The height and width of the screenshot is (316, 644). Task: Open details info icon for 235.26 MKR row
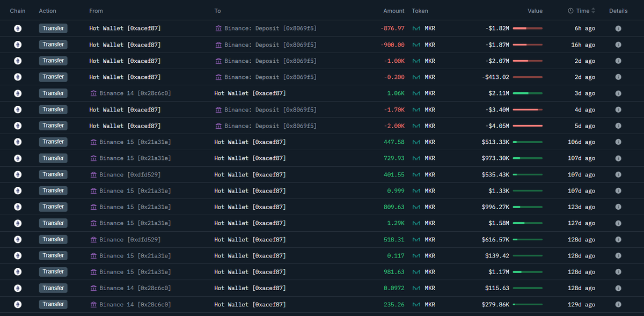click(x=618, y=305)
